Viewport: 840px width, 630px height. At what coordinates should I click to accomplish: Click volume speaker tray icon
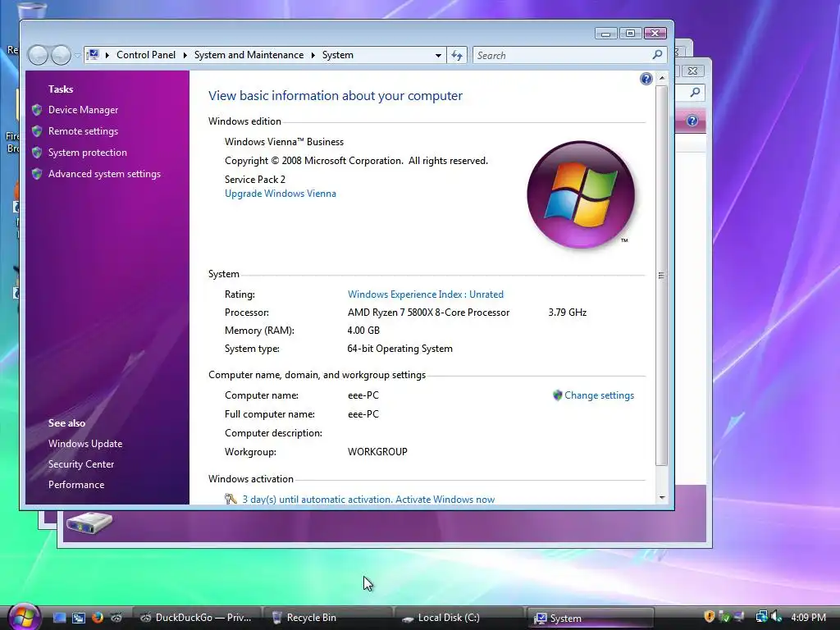(x=776, y=617)
